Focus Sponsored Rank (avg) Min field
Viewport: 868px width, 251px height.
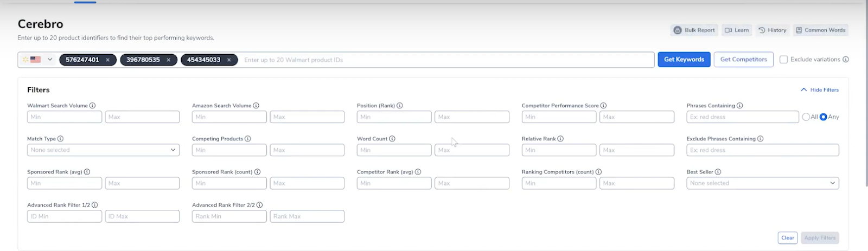pyautogui.click(x=65, y=183)
